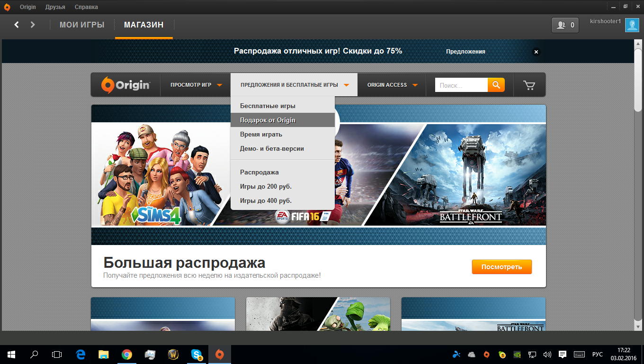644x364 pixels.
Task: Select Подарок от Origin menu entry
Action: point(283,120)
